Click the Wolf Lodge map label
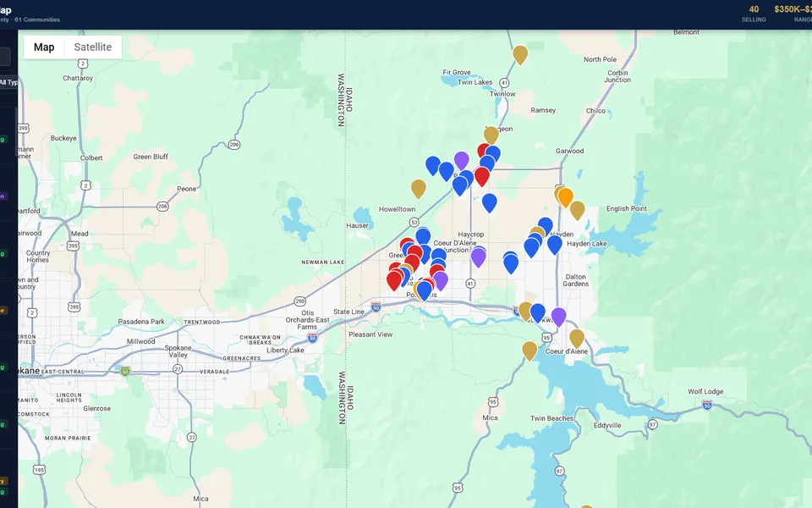Viewport: 812px width, 508px height. [705, 392]
